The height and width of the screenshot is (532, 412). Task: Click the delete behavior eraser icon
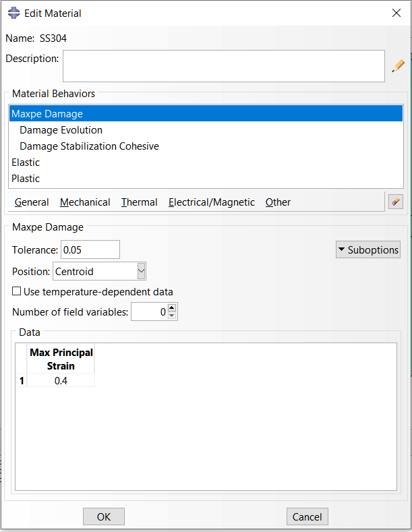tap(396, 202)
